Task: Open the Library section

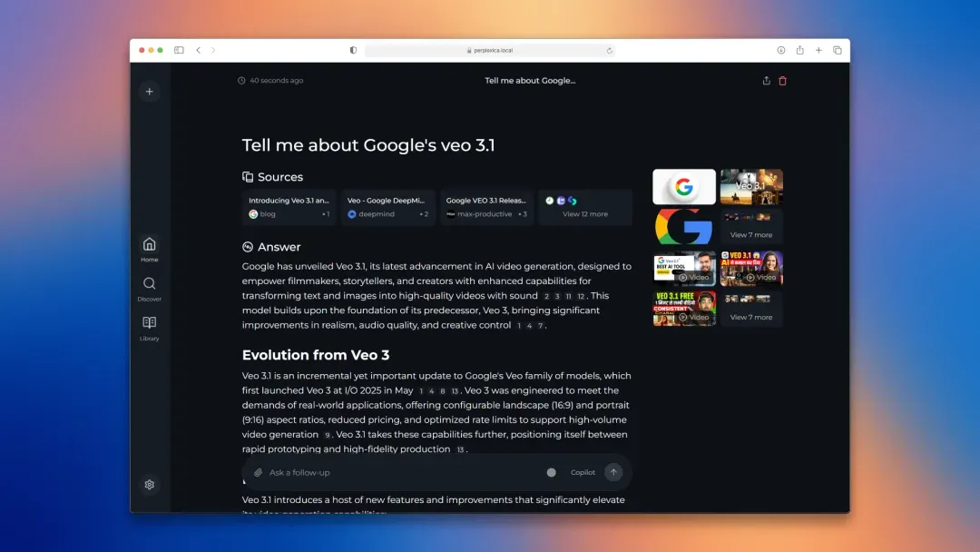Action: pos(150,327)
